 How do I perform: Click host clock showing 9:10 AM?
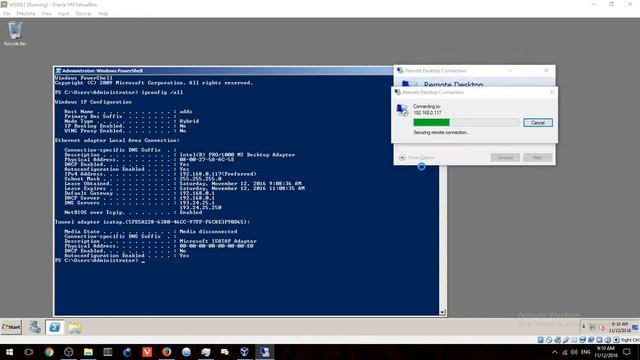606,352
